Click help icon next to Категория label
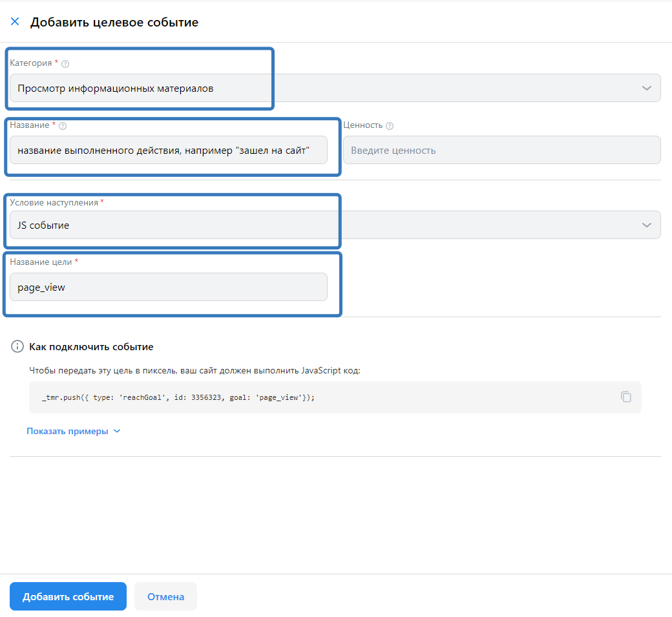The height and width of the screenshot is (617, 672). coord(65,64)
